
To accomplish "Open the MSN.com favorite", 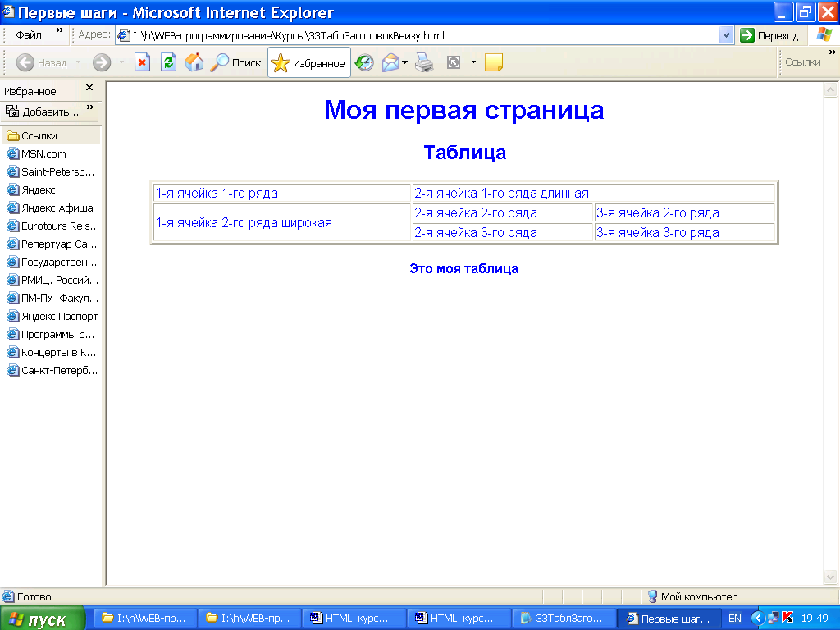I will pyautogui.click(x=36, y=154).
